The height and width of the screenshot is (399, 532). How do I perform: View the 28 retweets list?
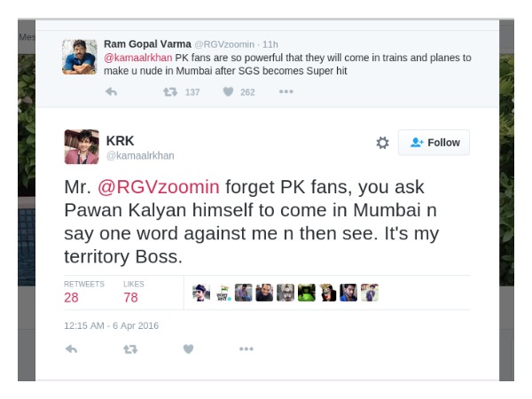point(71,298)
